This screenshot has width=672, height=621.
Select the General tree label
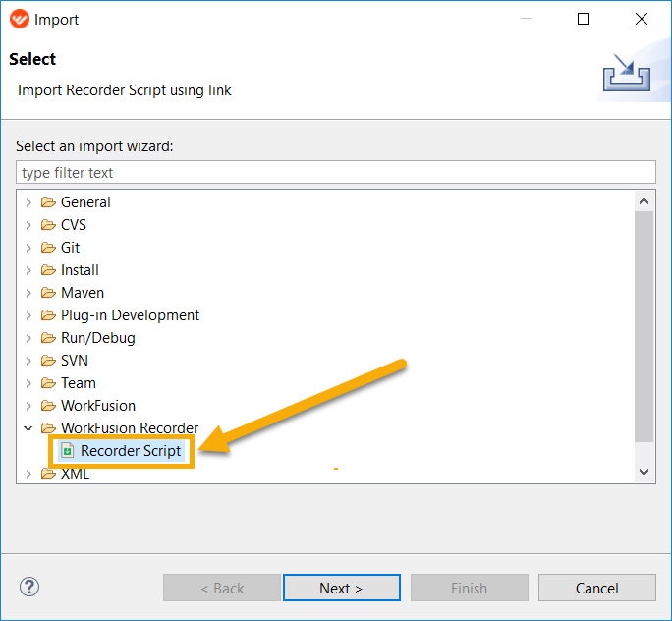click(85, 201)
